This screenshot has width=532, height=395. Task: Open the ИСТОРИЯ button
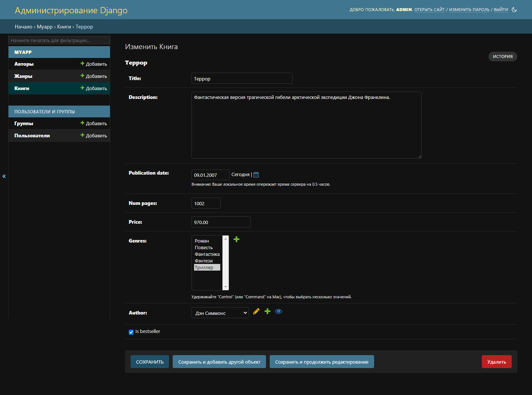[503, 56]
